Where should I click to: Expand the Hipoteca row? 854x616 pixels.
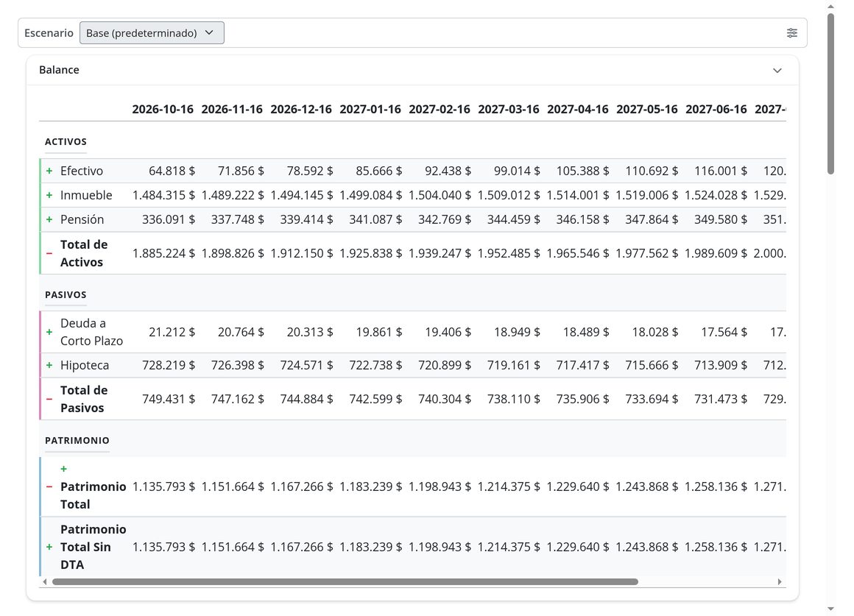[x=49, y=366]
